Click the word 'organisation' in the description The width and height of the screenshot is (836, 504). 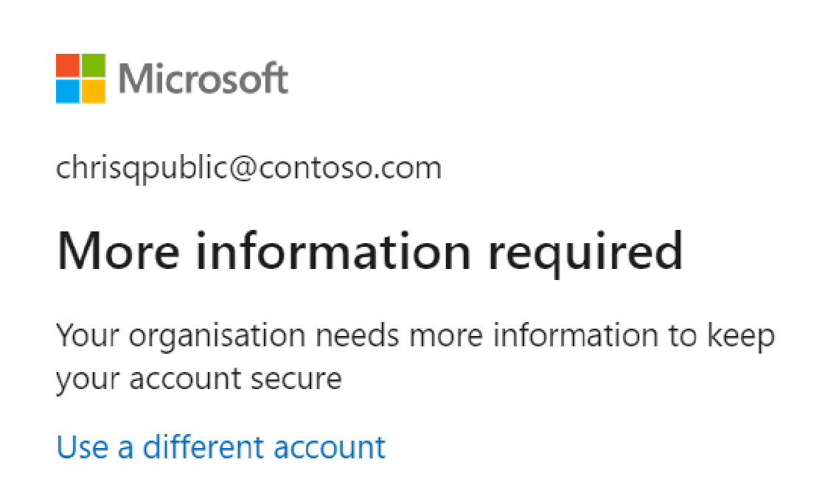(217, 337)
